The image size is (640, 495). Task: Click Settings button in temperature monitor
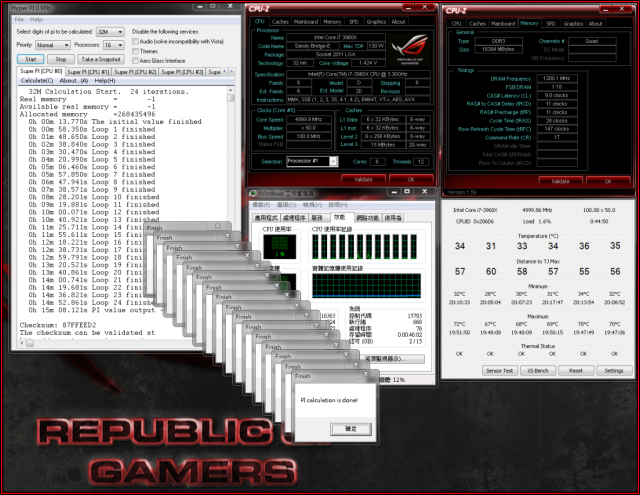click(613, 371)
